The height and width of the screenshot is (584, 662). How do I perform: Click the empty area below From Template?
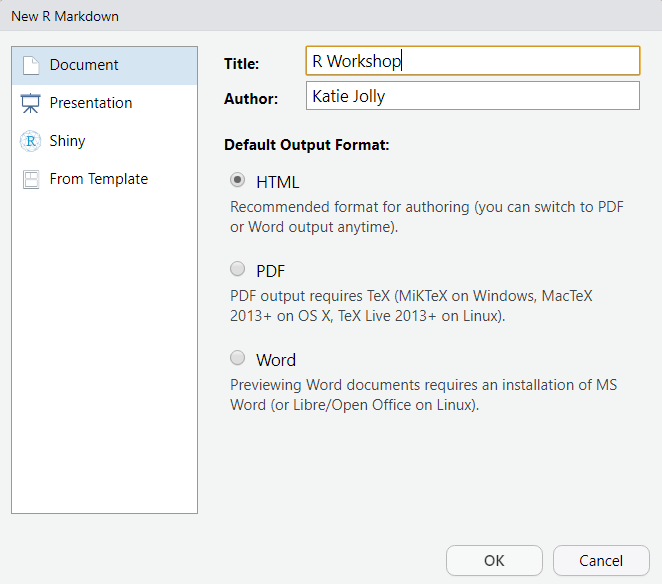click(104, 350)
